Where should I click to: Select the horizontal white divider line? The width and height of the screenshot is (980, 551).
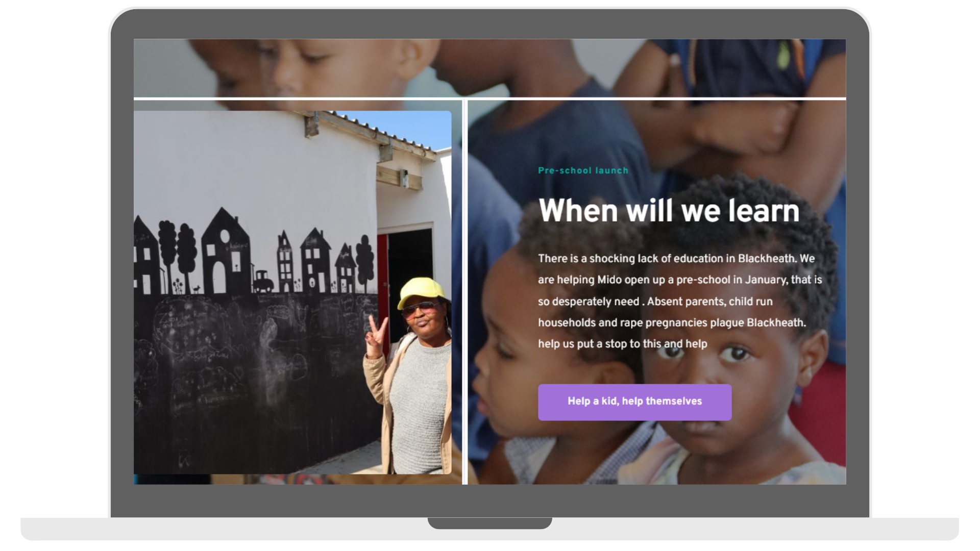[489, 98]
